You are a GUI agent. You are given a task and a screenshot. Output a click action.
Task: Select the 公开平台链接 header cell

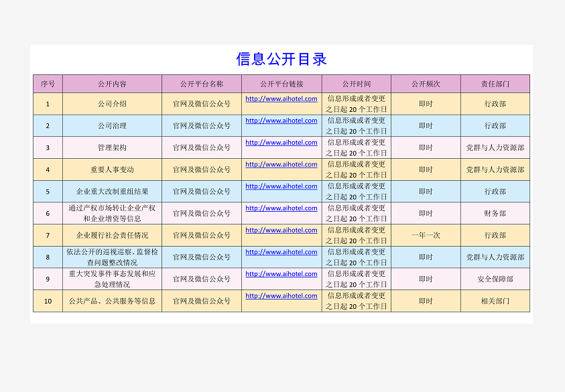281,84
